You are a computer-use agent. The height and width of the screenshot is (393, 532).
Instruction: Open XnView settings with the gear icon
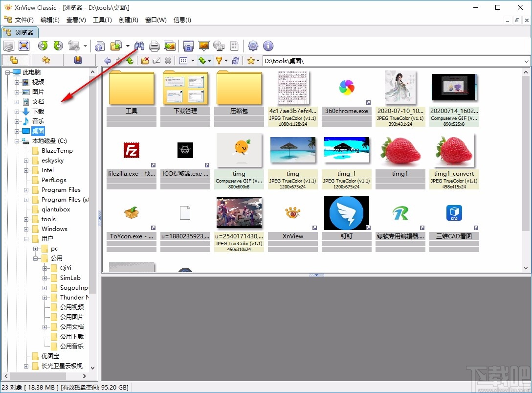pyautogui.click(x=253, y=46)
